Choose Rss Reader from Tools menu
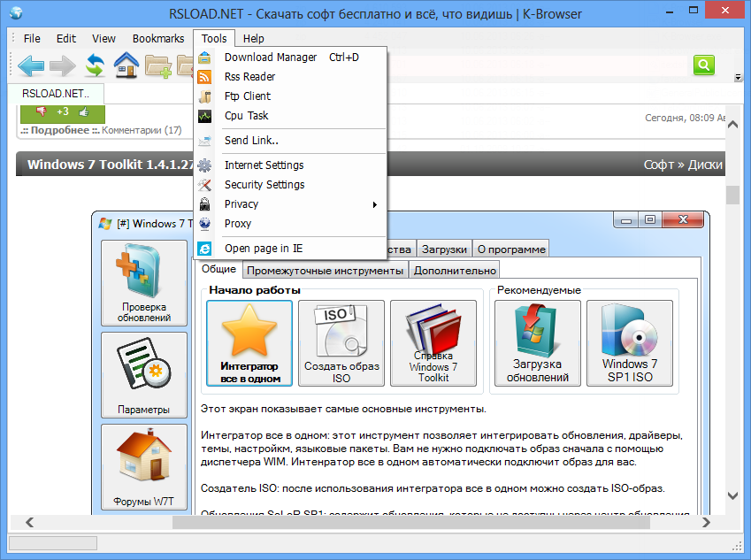 pos(291,77)
